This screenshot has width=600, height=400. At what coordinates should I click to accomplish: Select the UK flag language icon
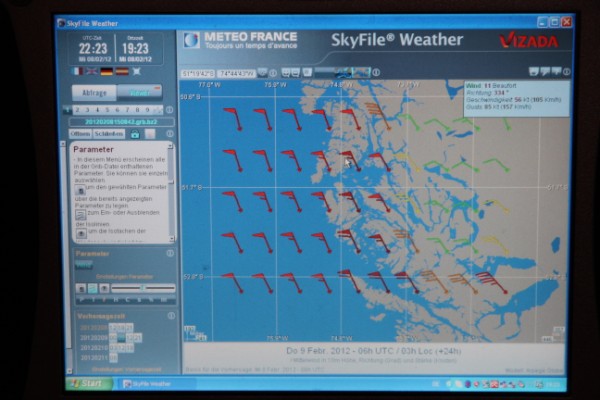tap(92, 71)
